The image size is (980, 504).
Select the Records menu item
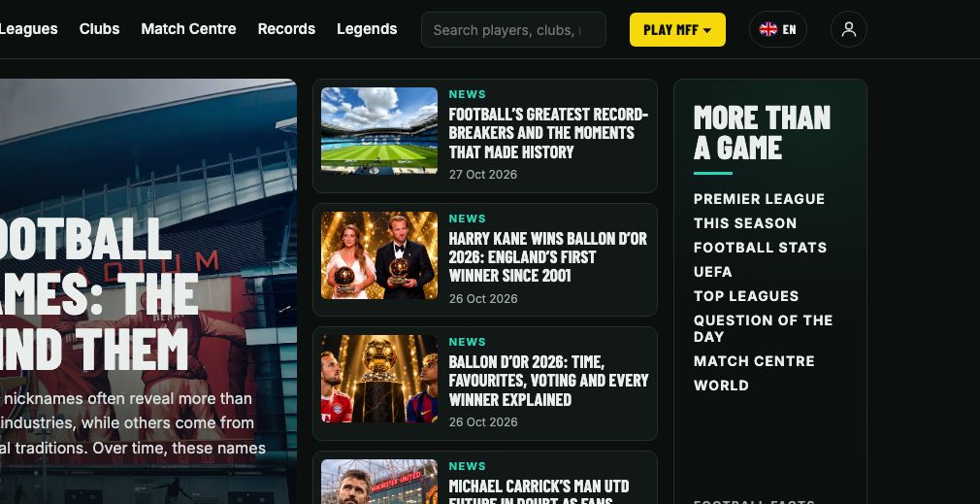(x=286, y=29)
